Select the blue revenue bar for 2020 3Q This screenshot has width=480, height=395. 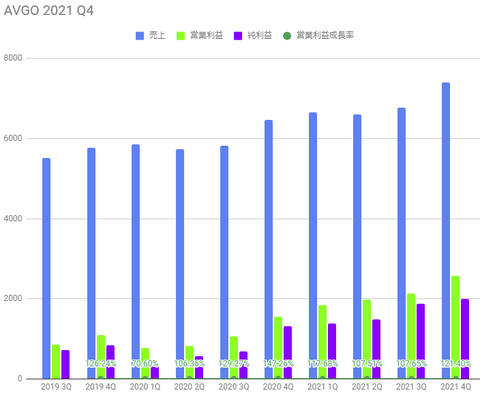(224, 262)
